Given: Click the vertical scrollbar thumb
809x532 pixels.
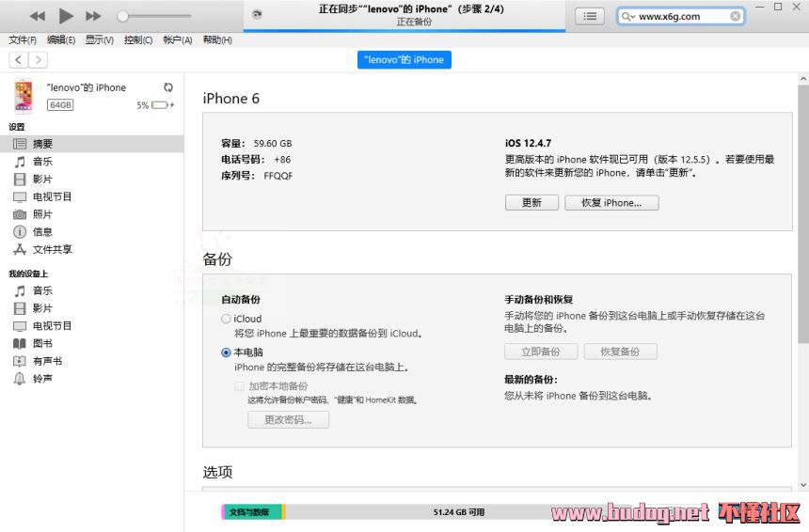Looking at the screenshot, I should [802, 214].
